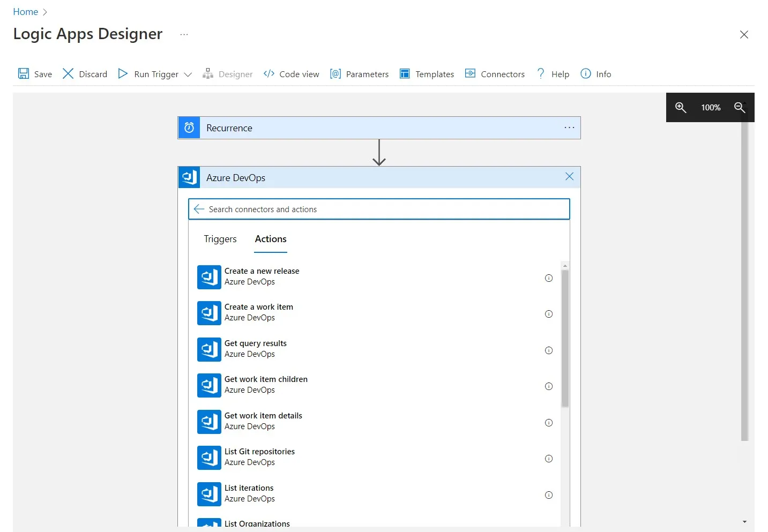Click the icon of Create a work item
This screenshot has height=532, width=768.
pos(209,313)
